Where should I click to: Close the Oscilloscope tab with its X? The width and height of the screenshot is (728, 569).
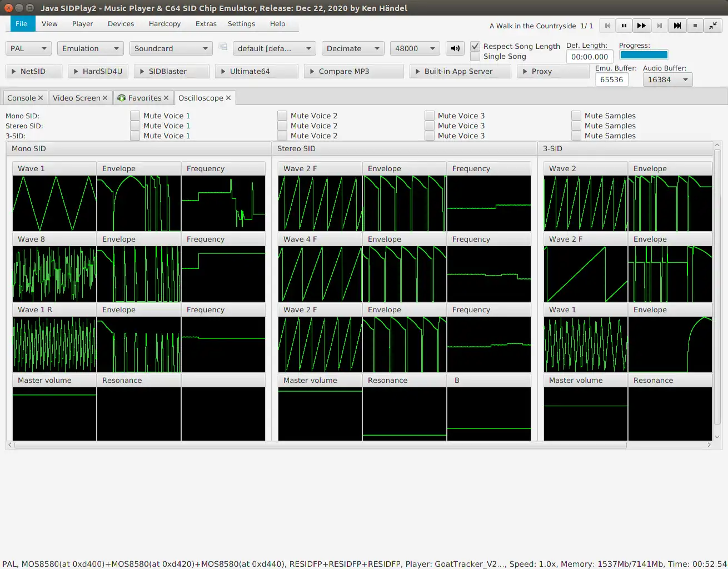pos(228,98)
